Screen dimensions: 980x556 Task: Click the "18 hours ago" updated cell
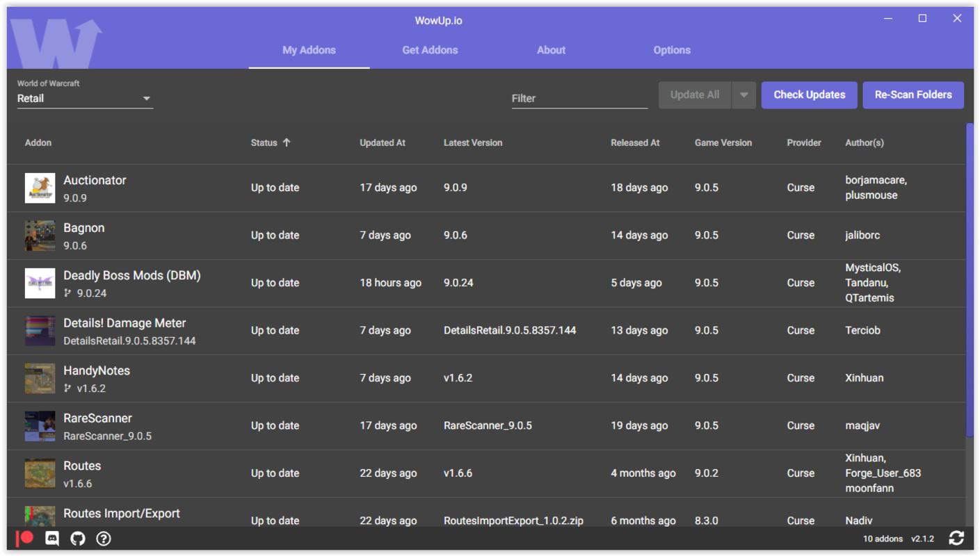[x=390, y=283]
